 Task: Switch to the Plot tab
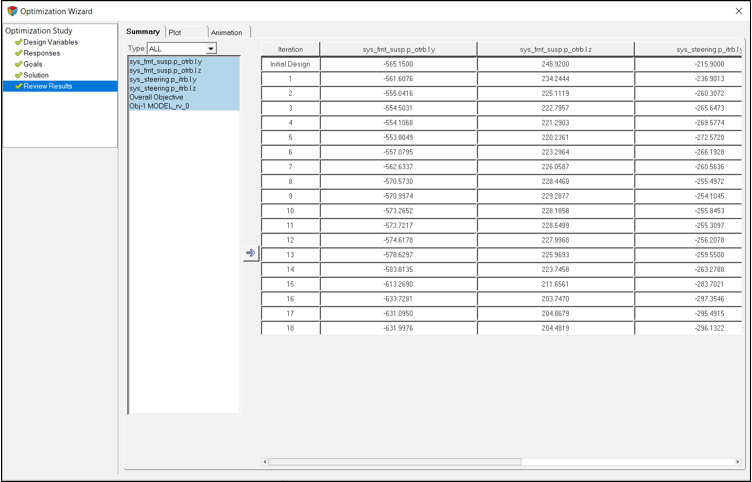click(176, 33)
